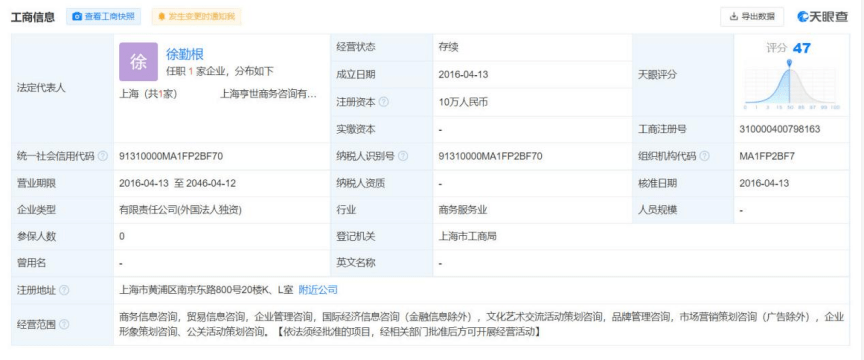
Task: Click the 营业期限 value 2016-04-13 至 2046-04-12
Action: tap(177, 183)
